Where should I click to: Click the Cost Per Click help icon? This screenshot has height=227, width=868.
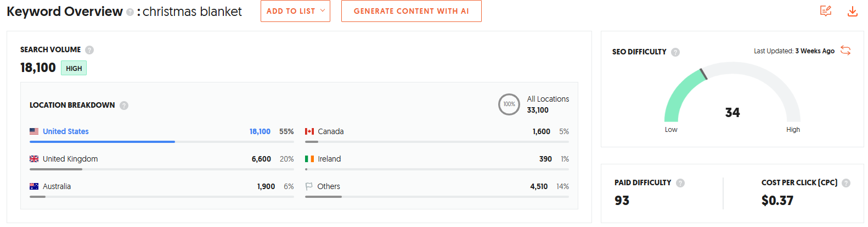[846, 183]
